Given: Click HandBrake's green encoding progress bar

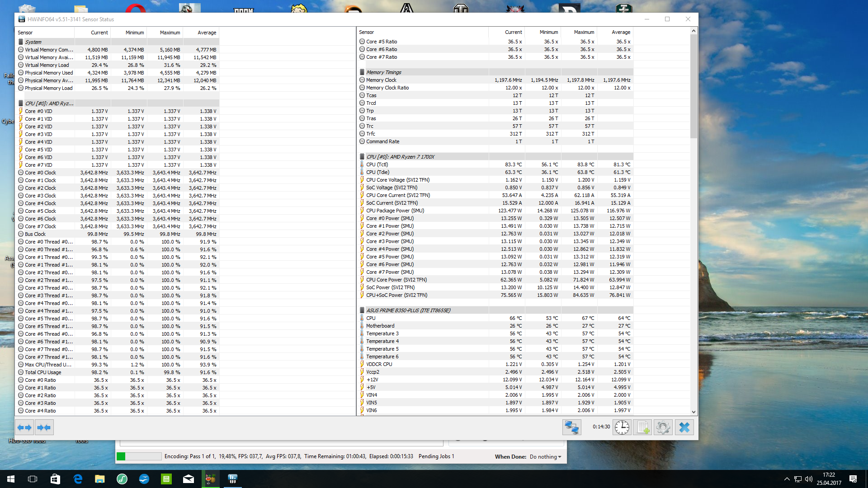Looking at the screenshot, I should tap(139, 456).
